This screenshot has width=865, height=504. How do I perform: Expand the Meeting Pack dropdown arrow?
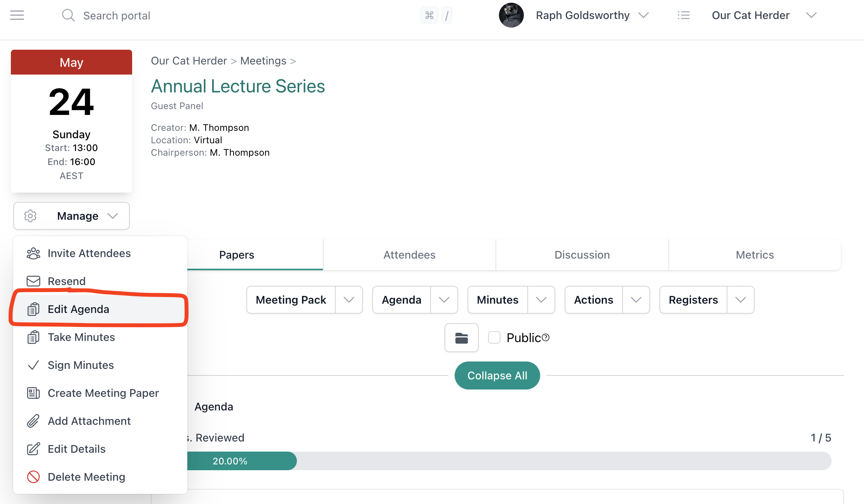point(349,300)
